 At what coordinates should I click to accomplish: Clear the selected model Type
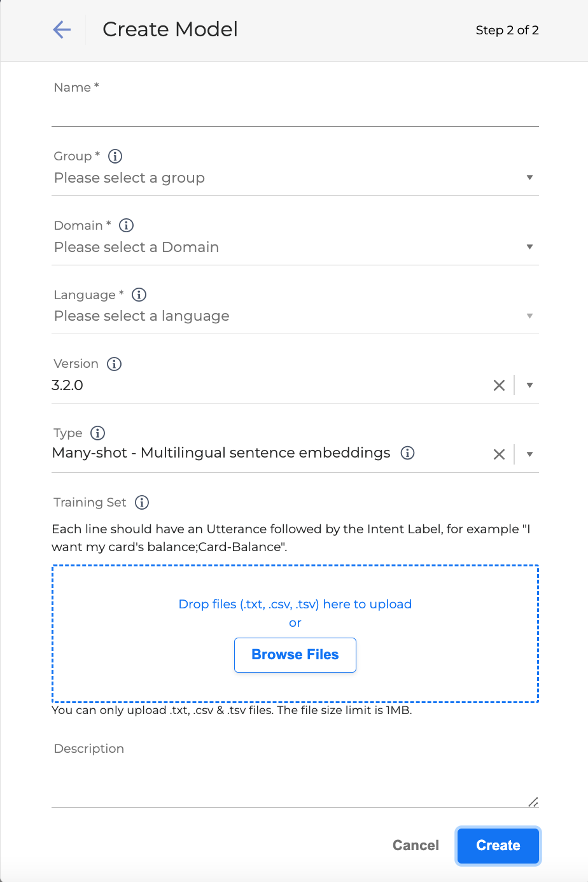point(499,454)
